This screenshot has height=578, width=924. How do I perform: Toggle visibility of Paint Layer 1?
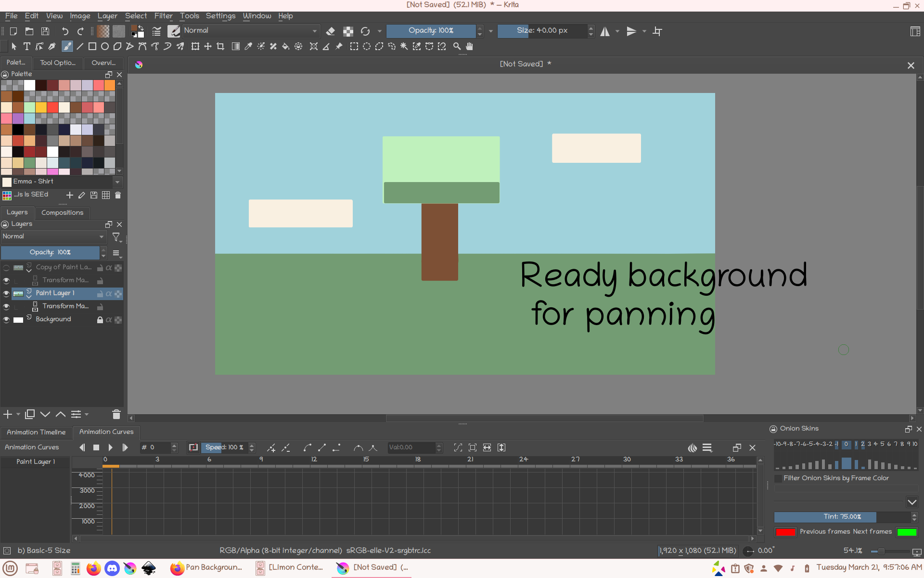coord(6,294)
